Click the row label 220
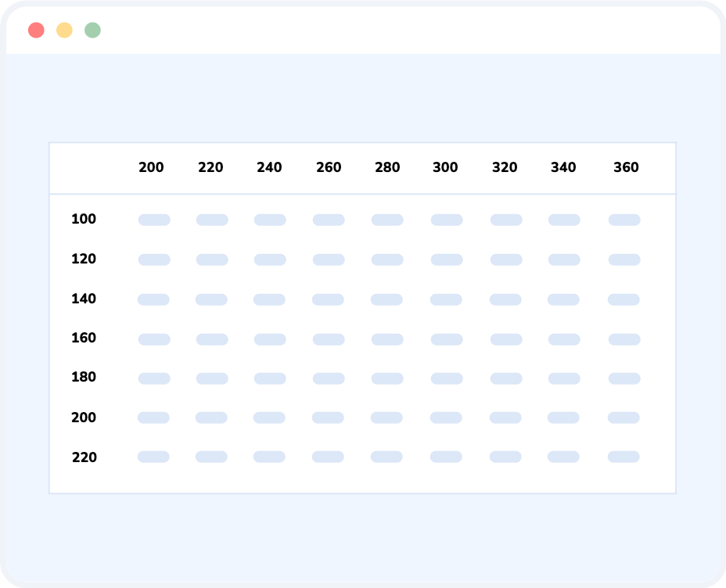 [84, 457]
